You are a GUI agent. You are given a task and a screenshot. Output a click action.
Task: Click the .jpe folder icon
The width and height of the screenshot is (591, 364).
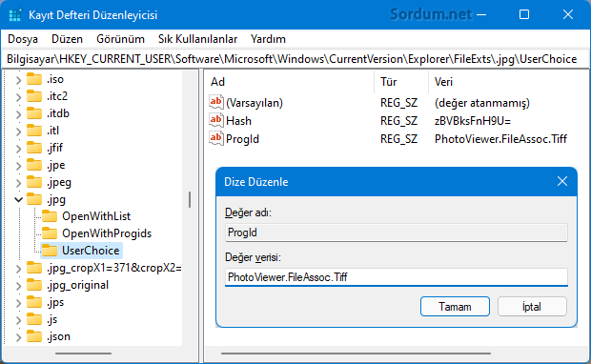34,165
